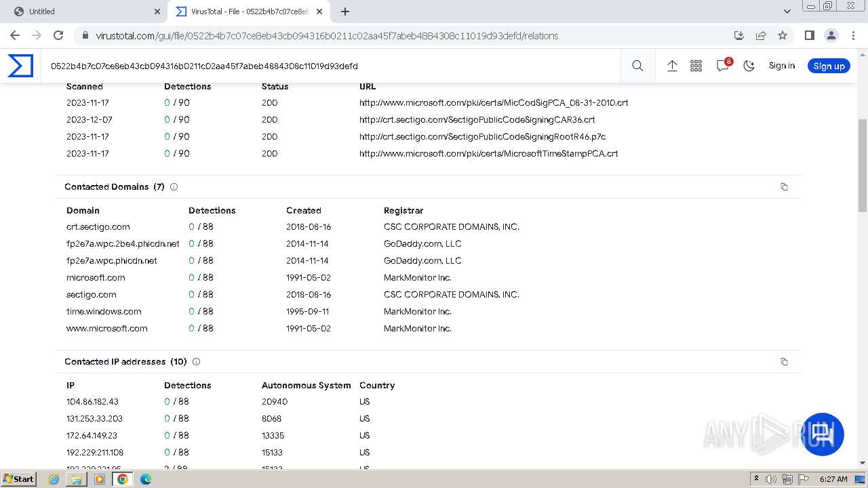Close the Untitled tab
868x488 pixels.
[157, 12]
